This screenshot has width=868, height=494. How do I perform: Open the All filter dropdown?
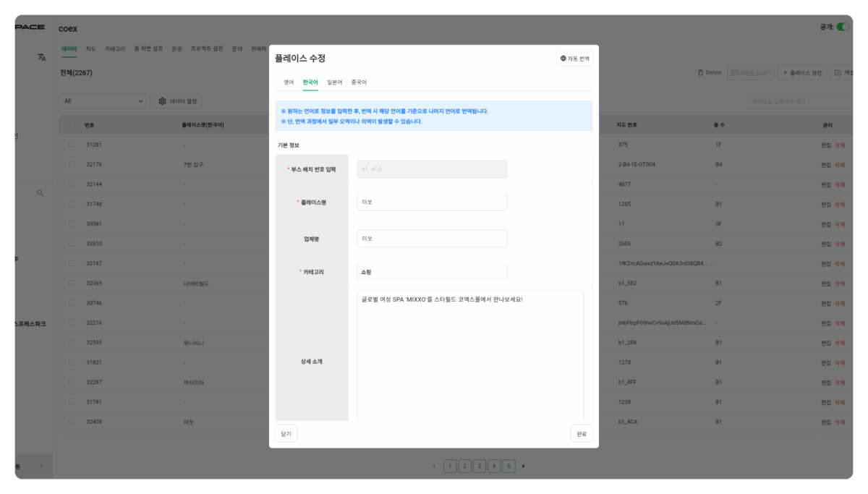(x=104, y=101)
